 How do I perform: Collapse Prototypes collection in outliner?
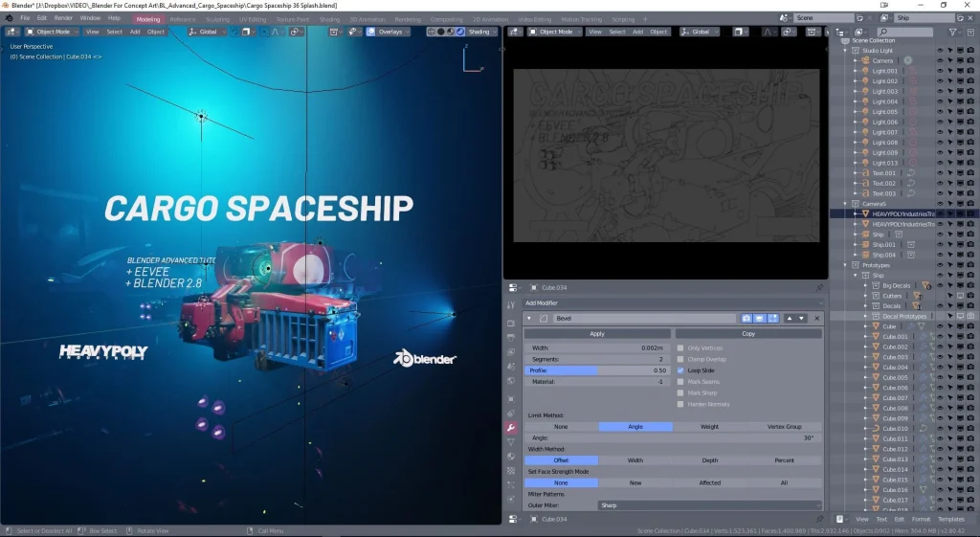tap(846, 265)
